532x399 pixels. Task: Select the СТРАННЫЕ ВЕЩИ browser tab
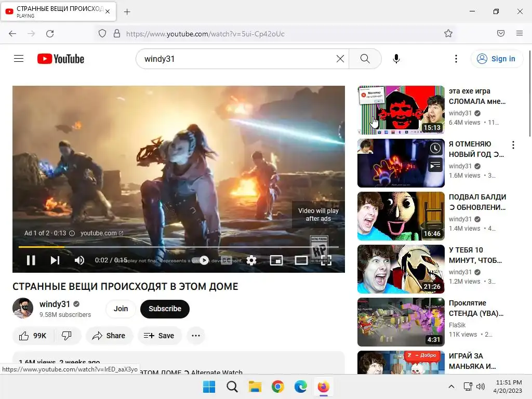(58, 11)
